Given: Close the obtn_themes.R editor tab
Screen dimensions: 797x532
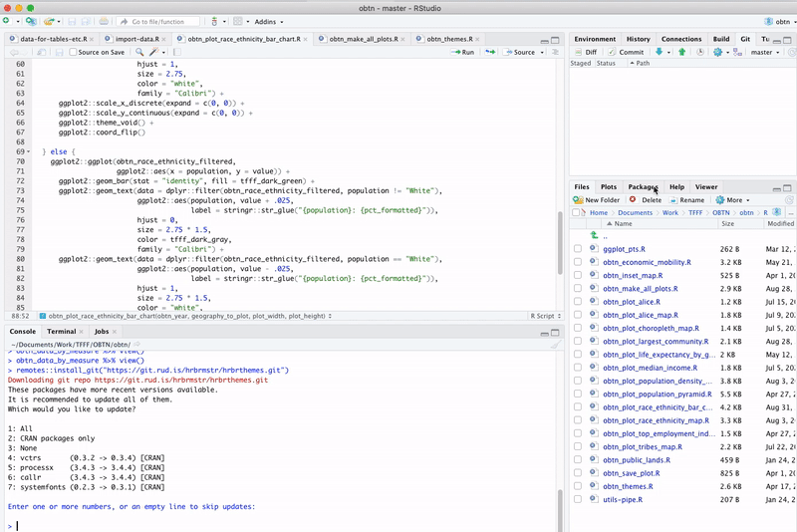Looking at the screenshot, I should tap(477, 39).
